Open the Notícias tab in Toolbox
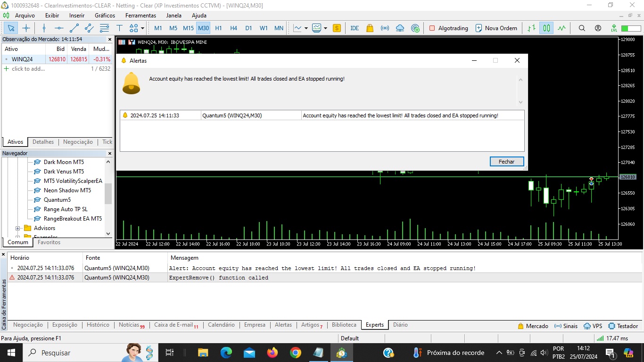Screen dimensions: 644x362 coord(131,325)
